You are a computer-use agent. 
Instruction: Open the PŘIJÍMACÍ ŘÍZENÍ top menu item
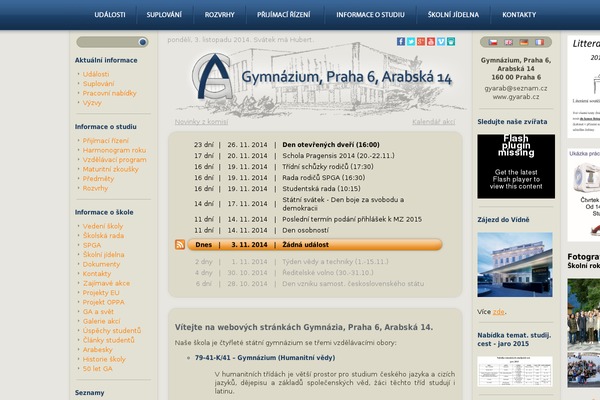(284, 15)
